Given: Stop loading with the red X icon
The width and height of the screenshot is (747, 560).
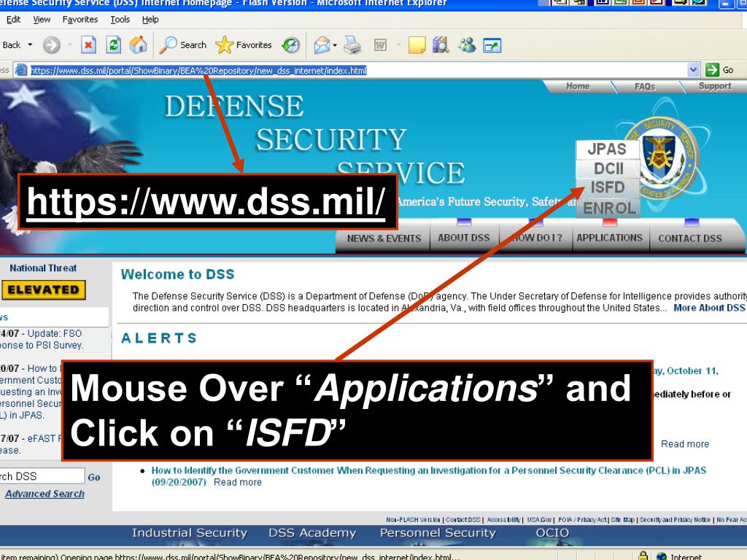Looking at the screenshot, I should pos(88,45).
